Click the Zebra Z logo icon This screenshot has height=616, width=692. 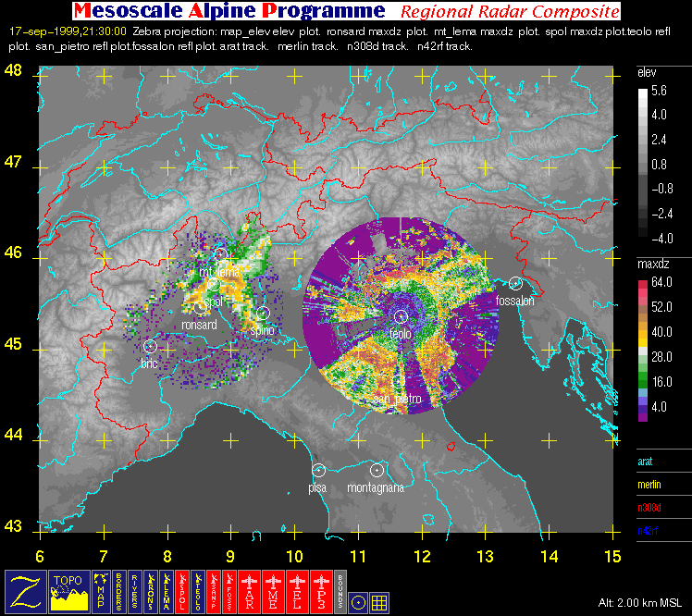[23, 590]
